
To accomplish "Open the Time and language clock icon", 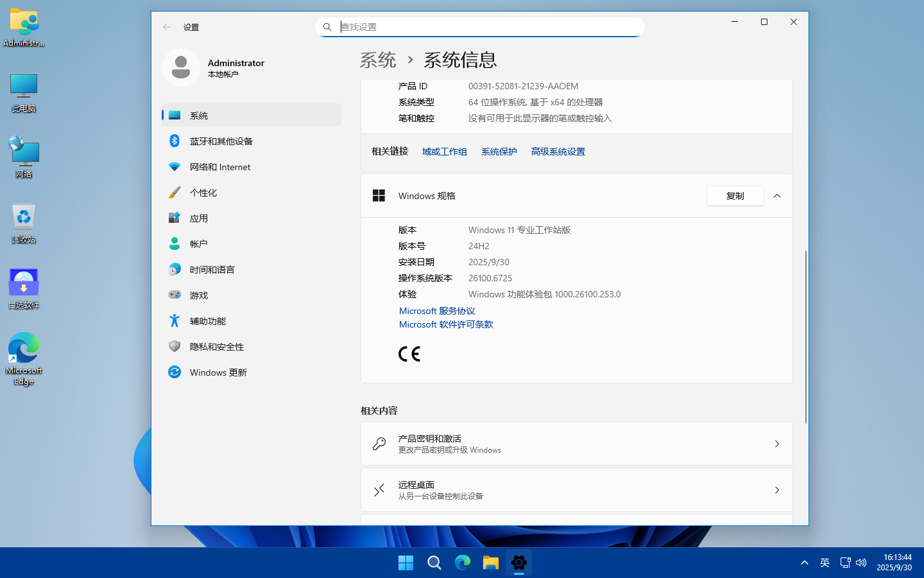I will tap(175, 269).
